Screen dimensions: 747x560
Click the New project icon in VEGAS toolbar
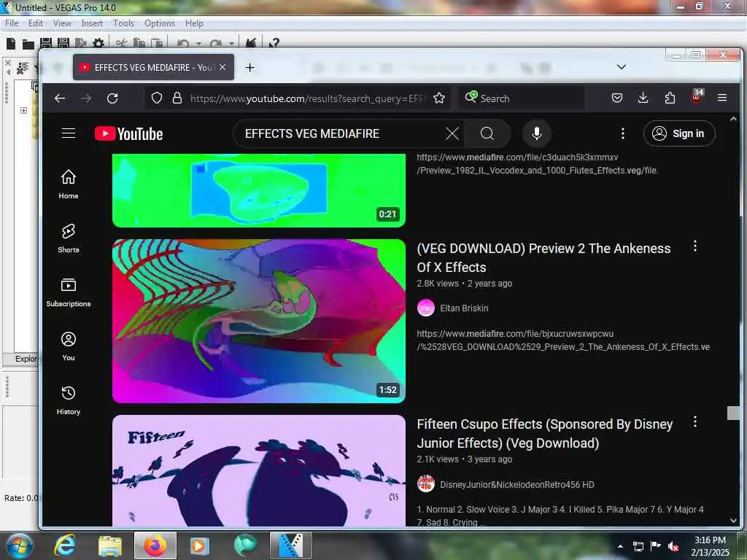coord(10,44)
